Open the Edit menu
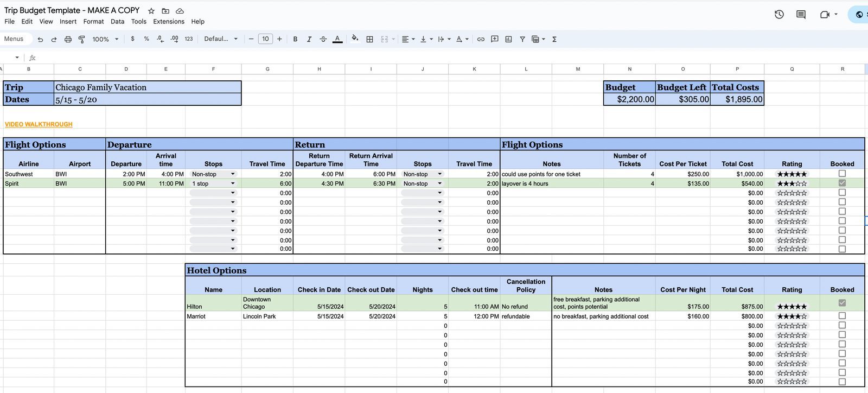Image resolution: width=868 pixels, height=393 pixels. tap(27, 22)
